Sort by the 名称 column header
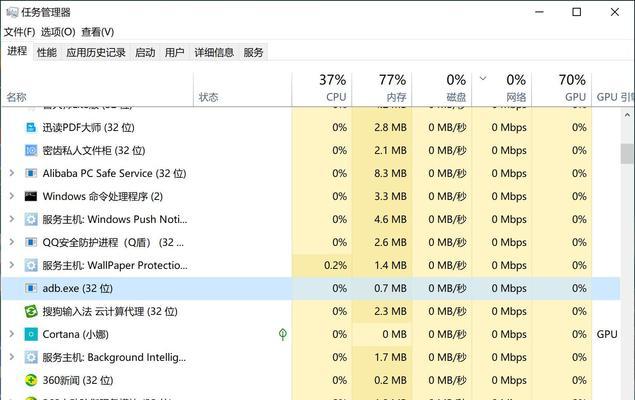This screenshot has height=400, width=635. click(x=97, y=89)
